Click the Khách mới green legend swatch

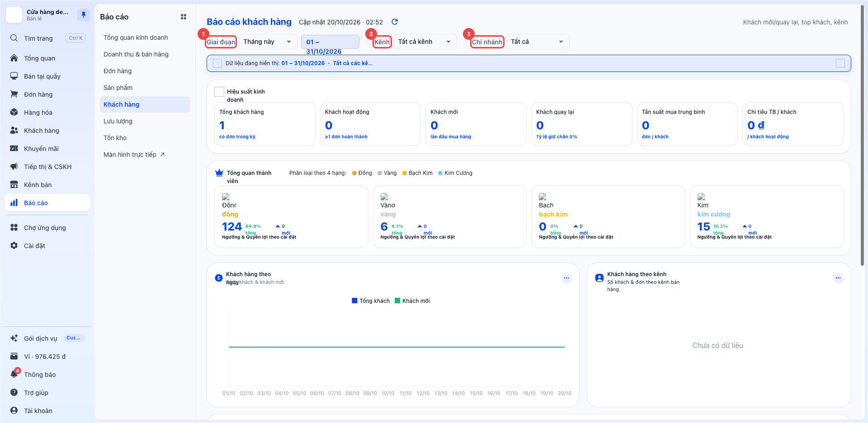click(x=397, y=301)
